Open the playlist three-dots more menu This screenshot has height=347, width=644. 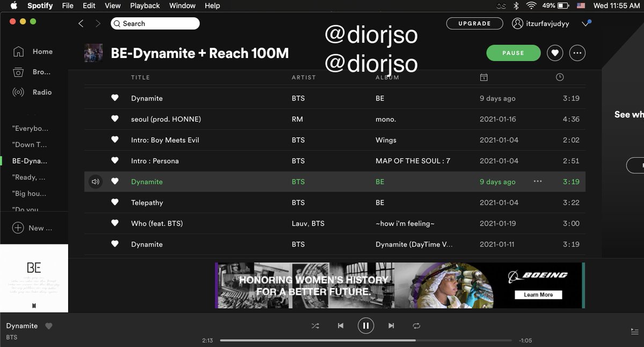(x=577, y=53)
